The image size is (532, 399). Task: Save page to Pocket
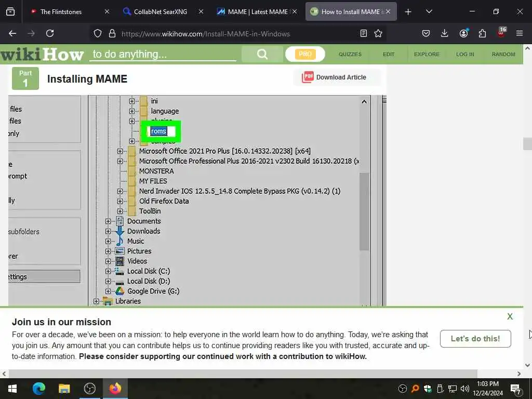tap(426, 33)
